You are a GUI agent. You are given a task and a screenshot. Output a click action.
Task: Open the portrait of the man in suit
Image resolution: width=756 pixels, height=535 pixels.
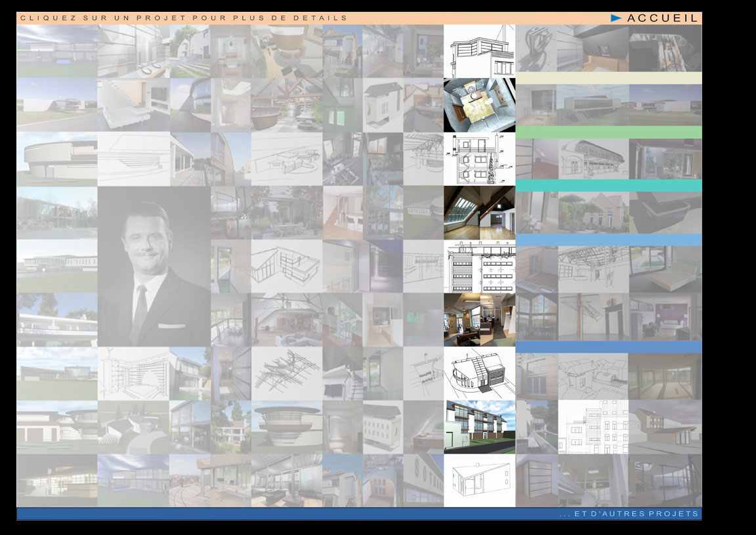pyautogui.click(x=154, y=267)
